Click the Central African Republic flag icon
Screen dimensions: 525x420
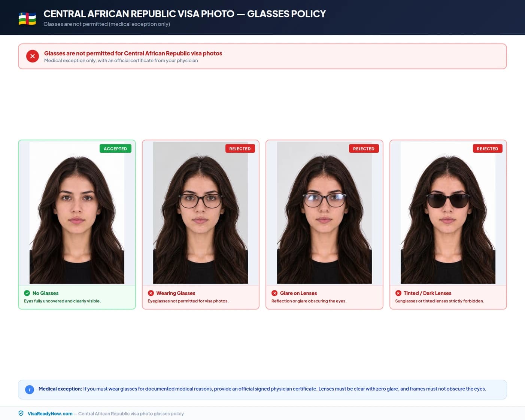[x=27, y=19]
